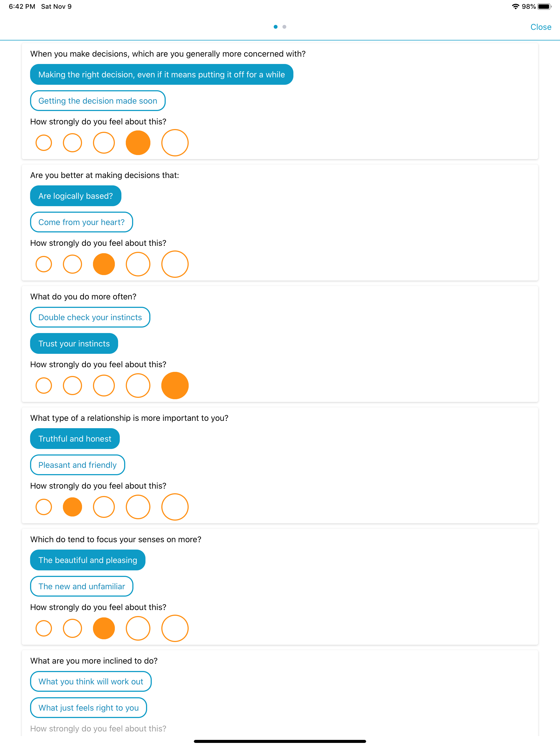Tap the first page indicator dot
The height and width of the screenshot is (747, 560).
[276, 27]
